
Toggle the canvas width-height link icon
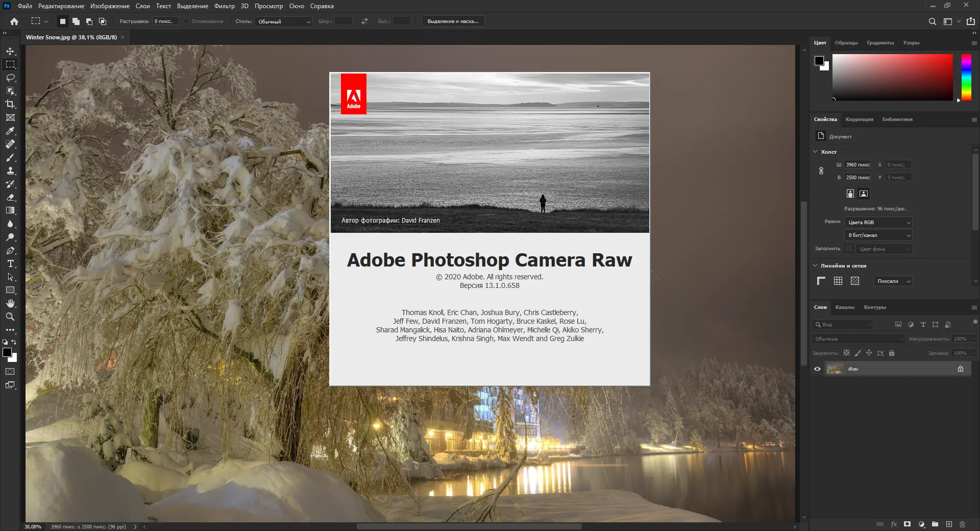point(821,171)
